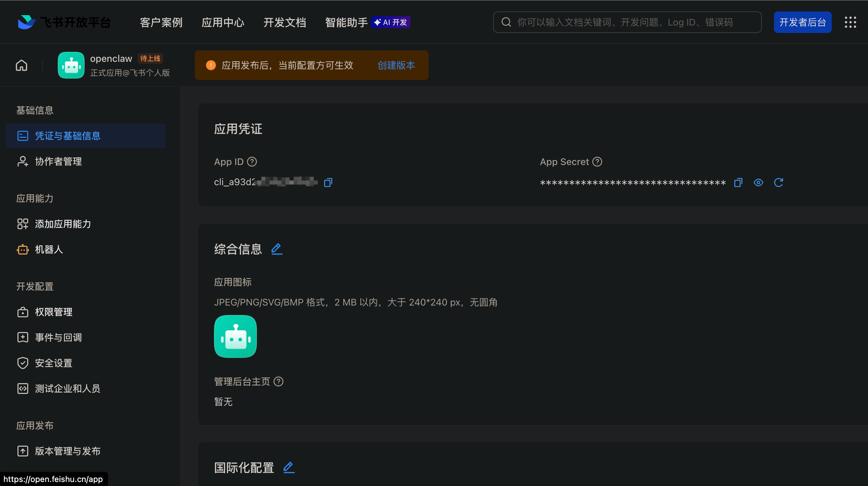868x486 pixels.
Task: Click the App ID help question-mark icon
Action: (x=252, y=162)
